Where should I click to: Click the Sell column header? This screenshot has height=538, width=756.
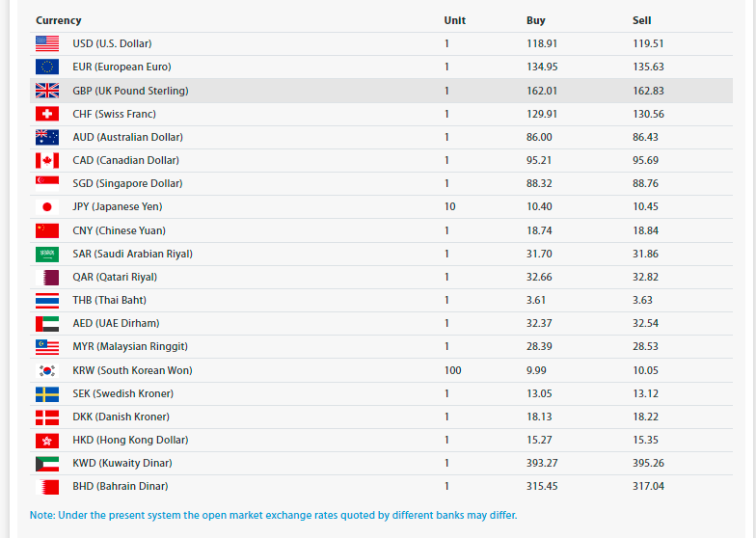coord(642,20)
